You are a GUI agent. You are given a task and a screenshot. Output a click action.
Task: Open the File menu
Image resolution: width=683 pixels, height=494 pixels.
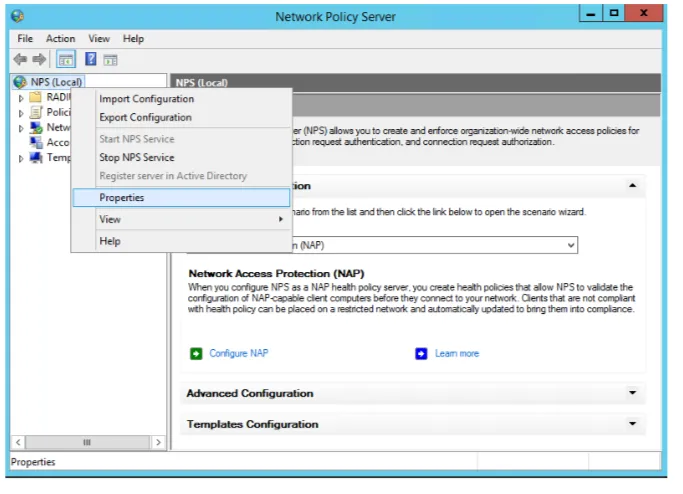pos(25,39)
